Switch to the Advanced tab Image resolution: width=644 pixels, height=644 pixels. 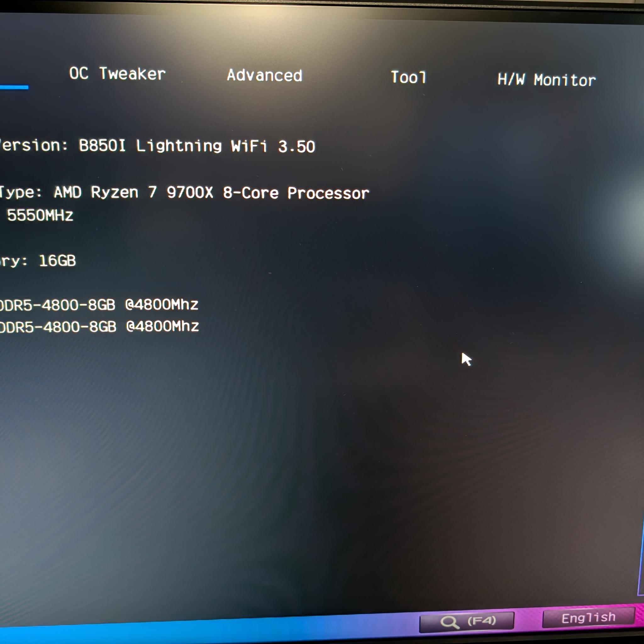pos(264,76)
